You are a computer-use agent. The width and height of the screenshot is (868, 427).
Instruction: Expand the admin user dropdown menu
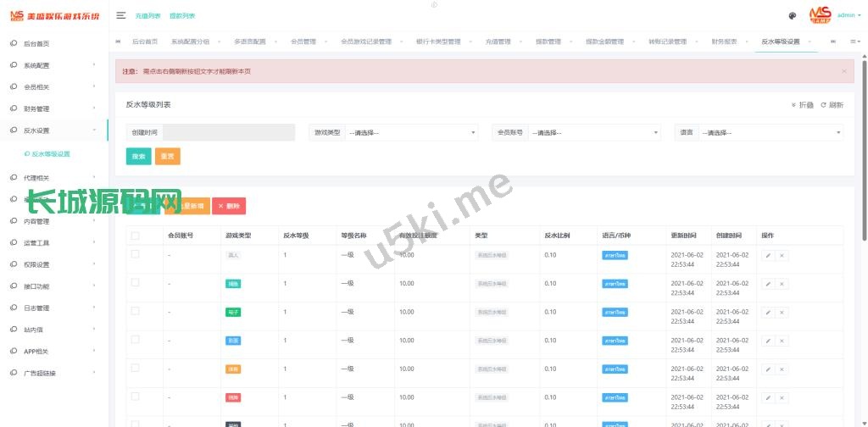coord(849,15)
